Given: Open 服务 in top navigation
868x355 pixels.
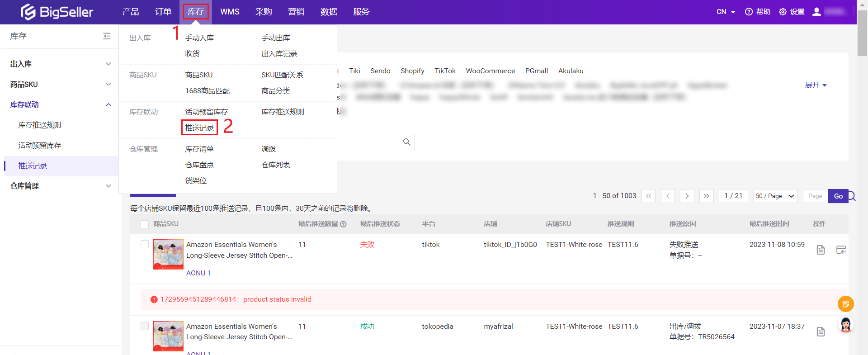Looking at the screenshot, I should pos(361,12).
